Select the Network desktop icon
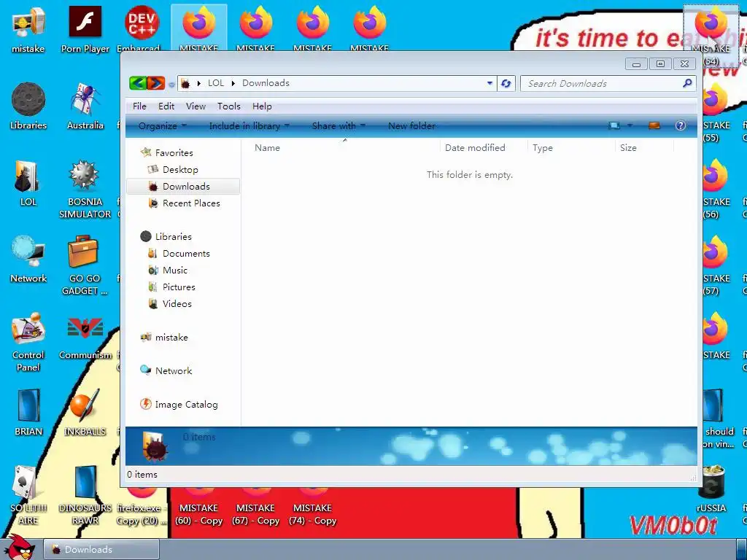The image size is (747, 560). tap(28, 259)
